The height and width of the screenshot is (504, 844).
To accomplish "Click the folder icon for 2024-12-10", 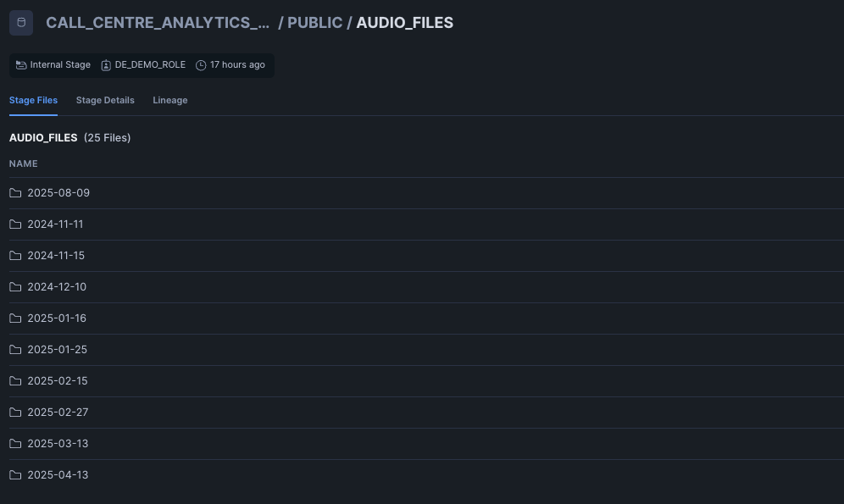I will (x=15, y=286).
